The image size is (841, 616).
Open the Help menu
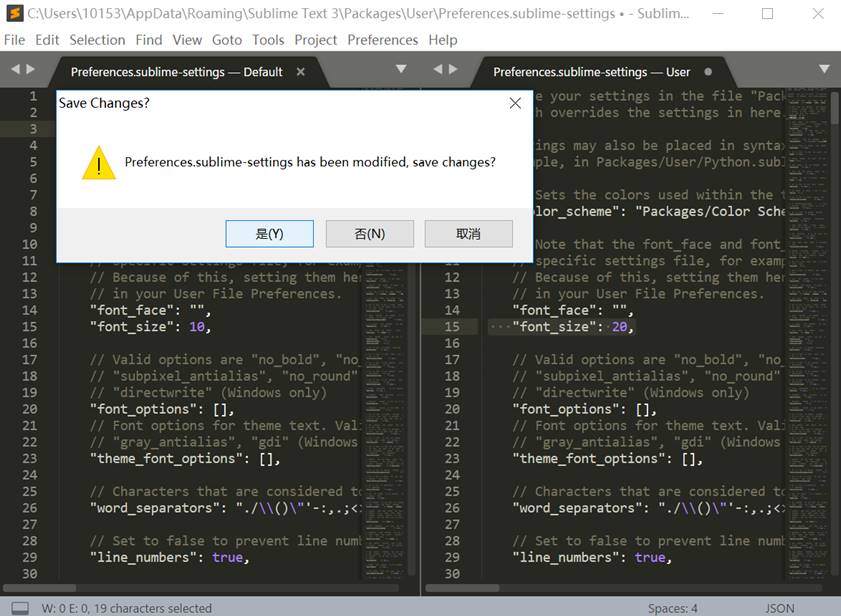[x=442, y=40]
